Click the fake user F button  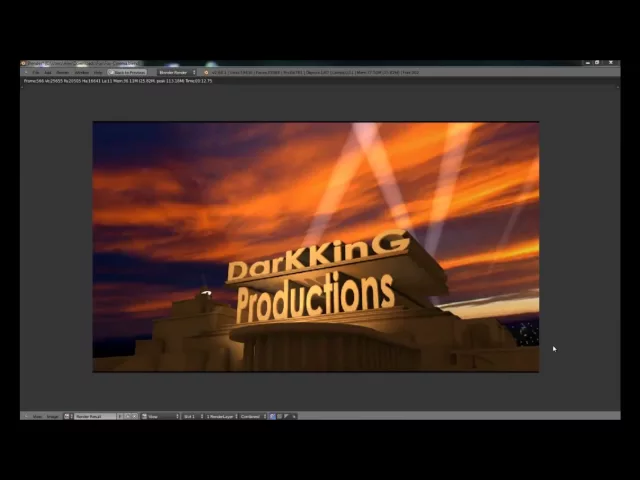coord(120,416)
